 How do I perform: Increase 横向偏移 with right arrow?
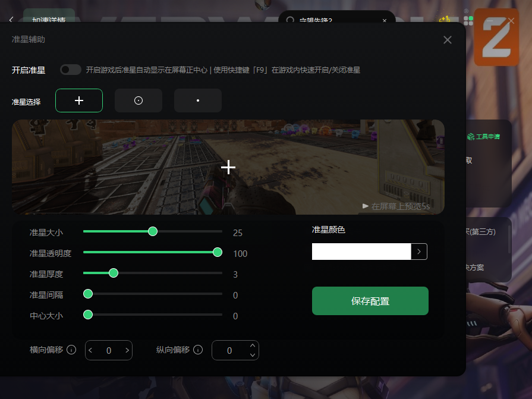coord(127,350)
